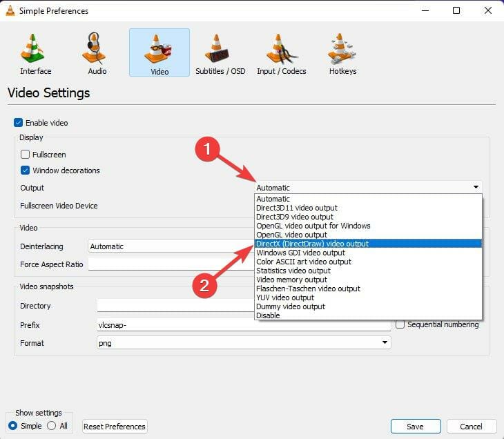Screen dimensions: 504x439
Task: Open Subtitles / OSD preferences icon
Action: (217, 48)
